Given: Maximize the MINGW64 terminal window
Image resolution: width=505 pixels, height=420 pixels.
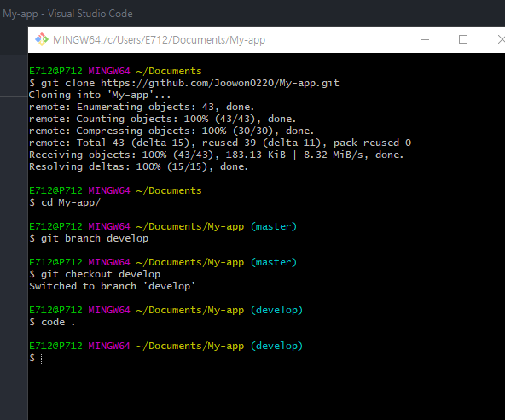Looking at the screenshot, I should coord(463,39).
